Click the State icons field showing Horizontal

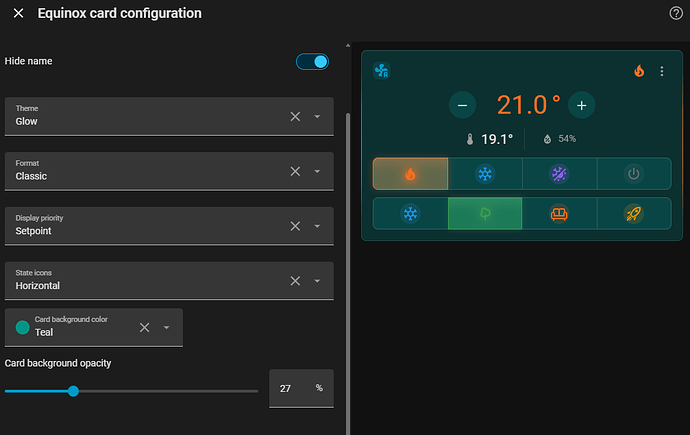click(x=169, y=281)
